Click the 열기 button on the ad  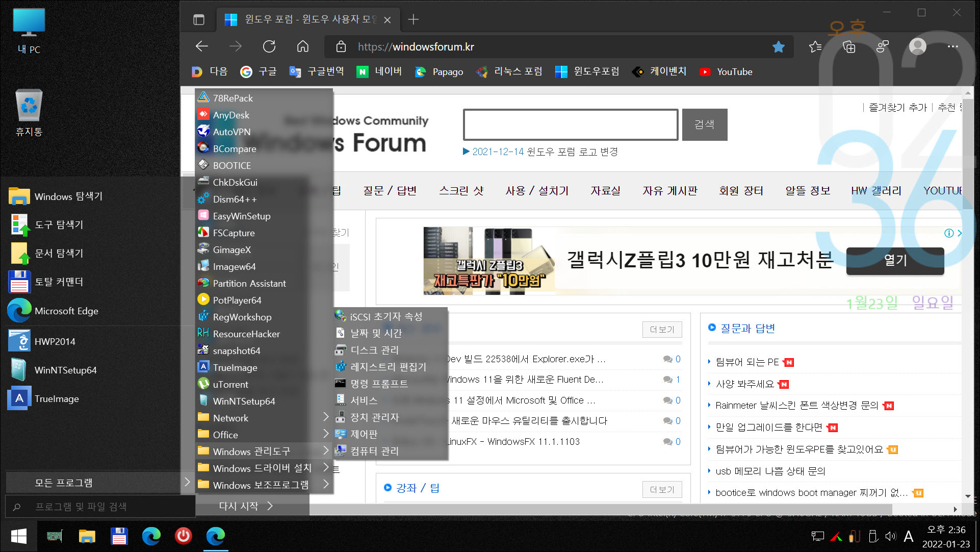click(x=895, y=261)
